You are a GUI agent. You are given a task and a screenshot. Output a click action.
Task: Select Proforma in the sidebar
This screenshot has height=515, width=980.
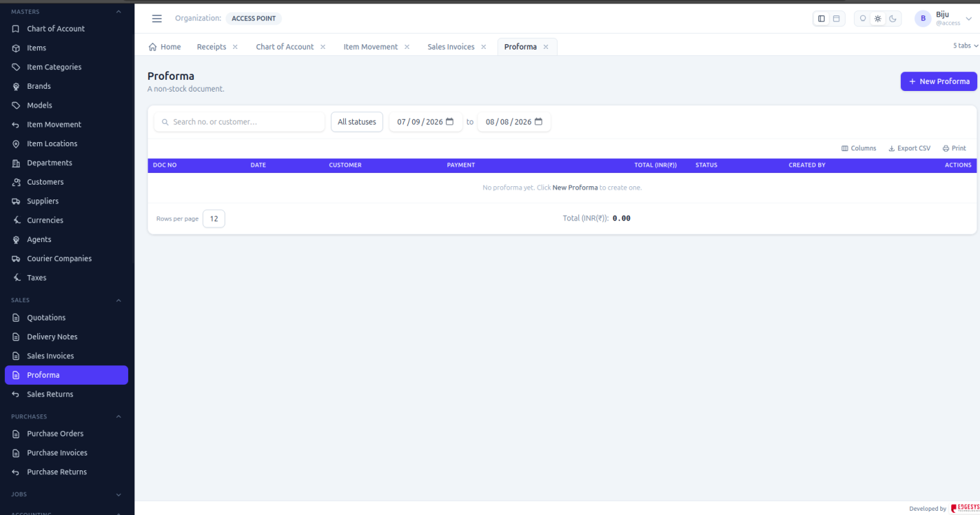[x=66, y=375]
